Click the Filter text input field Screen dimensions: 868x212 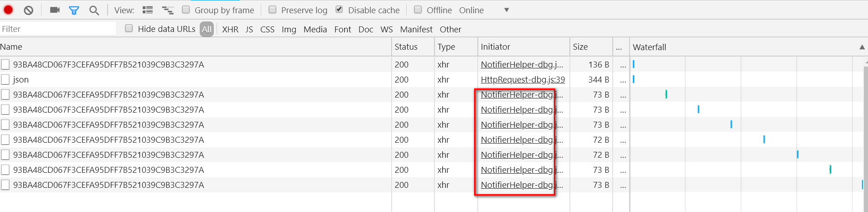(58, 29)
